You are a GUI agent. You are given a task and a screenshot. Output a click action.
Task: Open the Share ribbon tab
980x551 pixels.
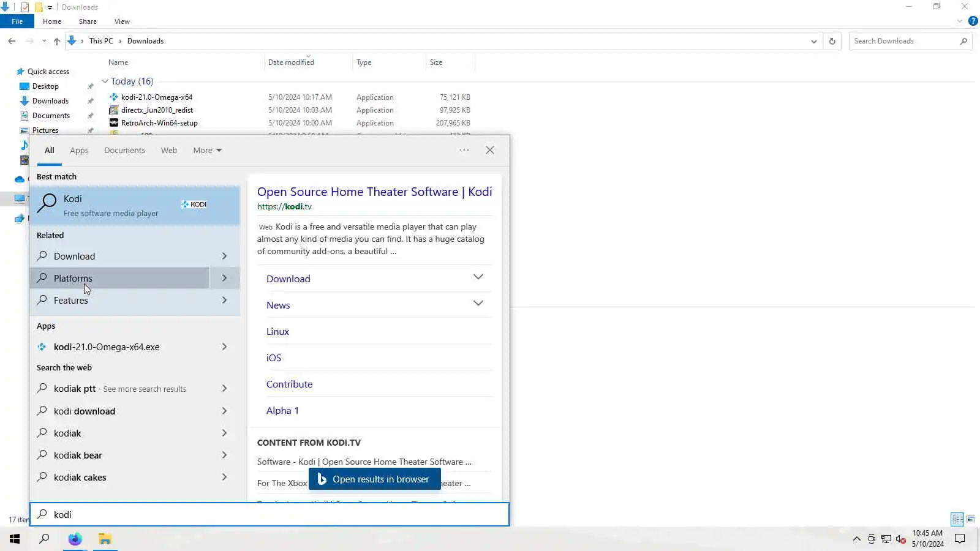pyautogui.click(x=88, y=21)
